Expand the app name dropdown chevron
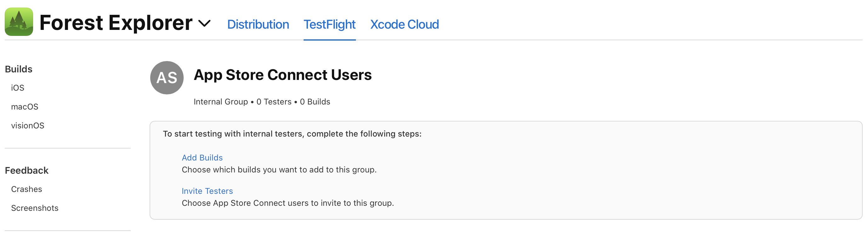 pyautogui.click(x=204, y=24)
